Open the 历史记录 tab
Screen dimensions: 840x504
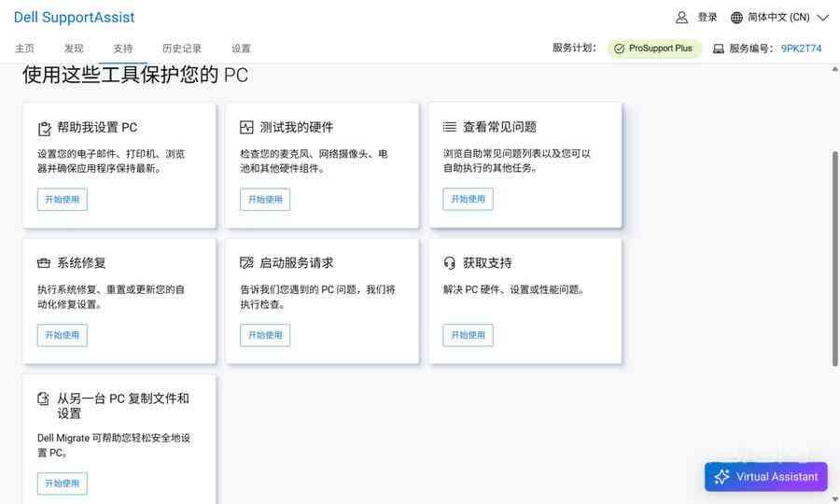coord(182,49)
